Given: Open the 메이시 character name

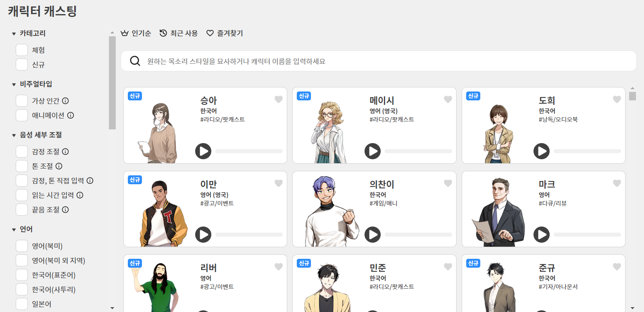Looking at the screenshot, I should 382,100.
